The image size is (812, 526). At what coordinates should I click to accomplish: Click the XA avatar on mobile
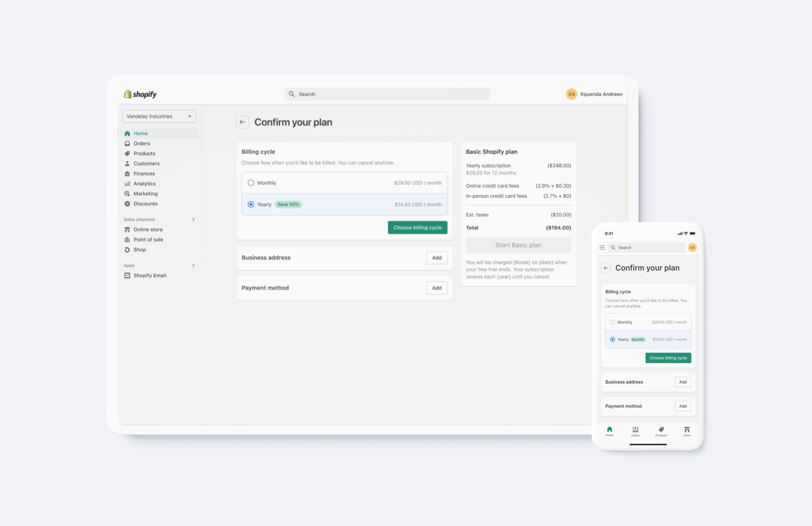tap(692, 247)
